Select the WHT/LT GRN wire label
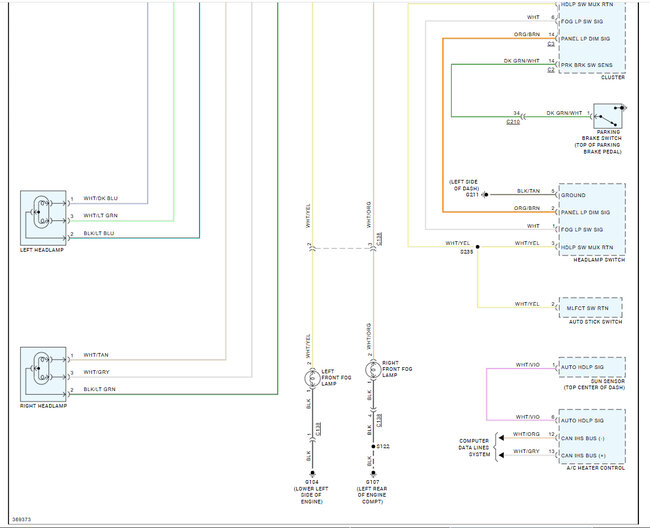The height and width of the screenshot is (528, 650). tap(101, 216)
